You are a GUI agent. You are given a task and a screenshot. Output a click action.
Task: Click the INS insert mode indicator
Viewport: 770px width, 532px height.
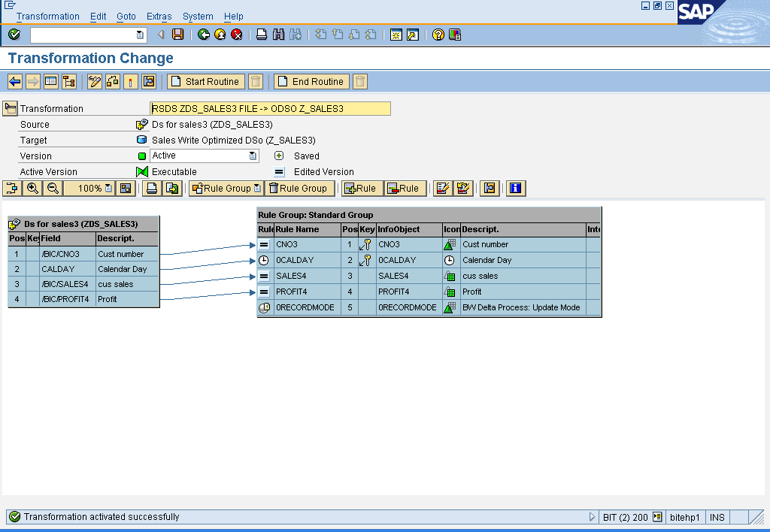pos(717,517)
